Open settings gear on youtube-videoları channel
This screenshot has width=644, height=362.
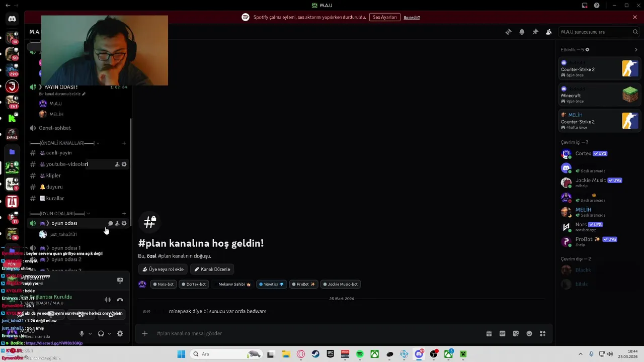[124, 164]
